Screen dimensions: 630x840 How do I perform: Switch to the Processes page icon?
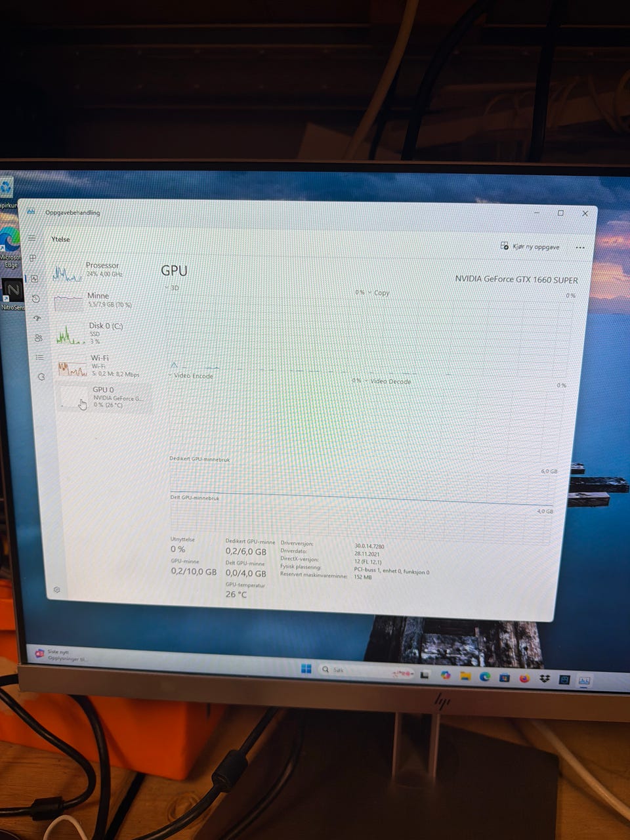pyautogui.click(x=33, y=258)
